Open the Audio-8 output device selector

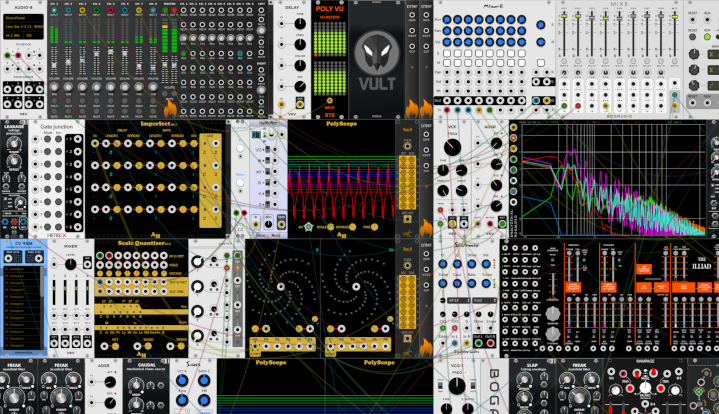coord(24,26)
